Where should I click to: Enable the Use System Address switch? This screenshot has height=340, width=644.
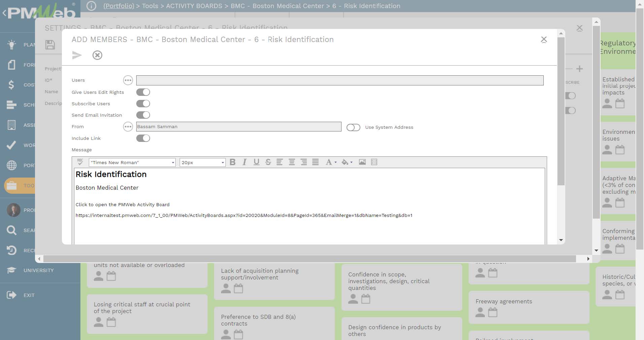tap(353, 127)
